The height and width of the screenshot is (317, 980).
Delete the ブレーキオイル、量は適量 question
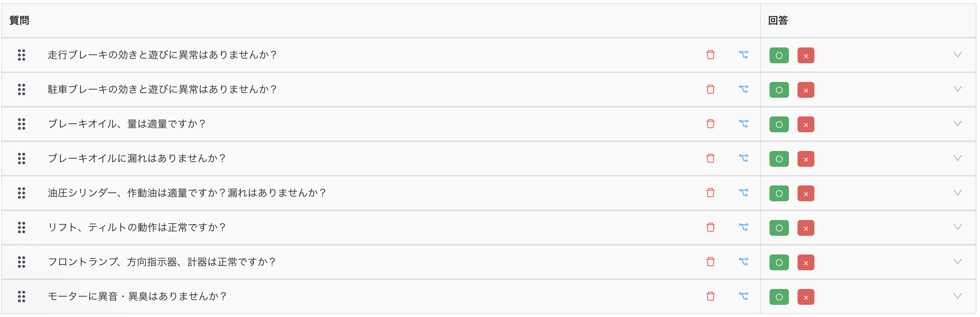click(x=710, y=124)
